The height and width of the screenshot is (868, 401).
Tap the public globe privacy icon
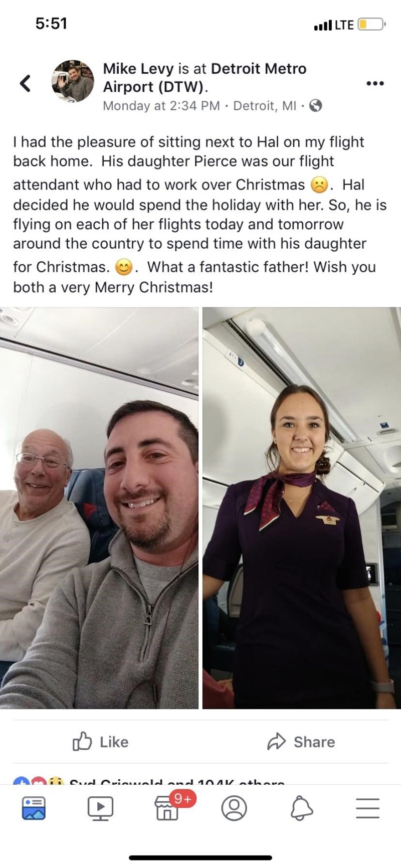tap(315, 106)
